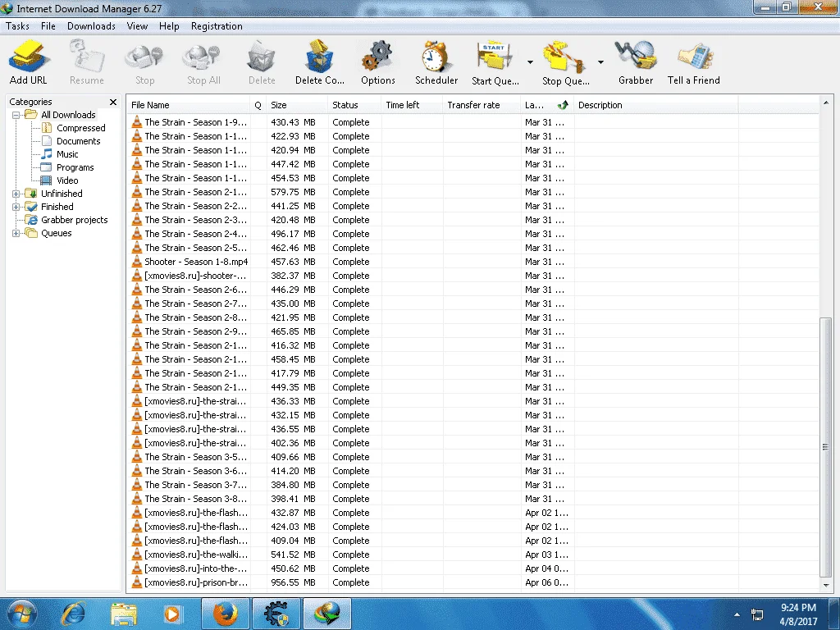Switch to Firefox on the taskbar
The width and height of the screenshot is (840, 630).
(x=226, y=614)
